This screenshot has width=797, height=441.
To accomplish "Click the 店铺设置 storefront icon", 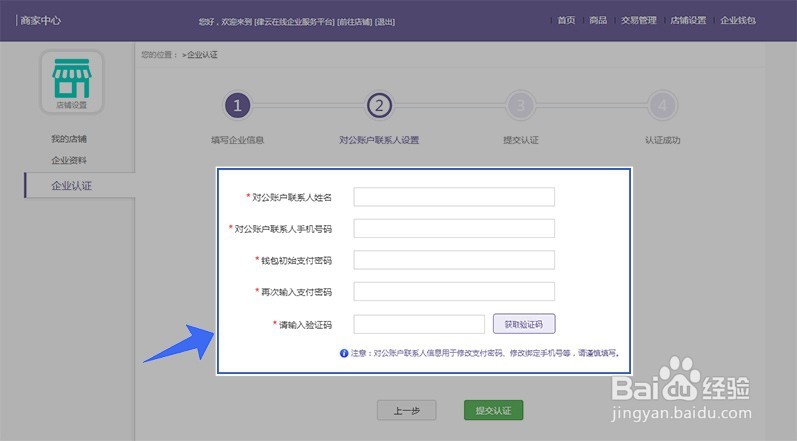I will 72,82.
